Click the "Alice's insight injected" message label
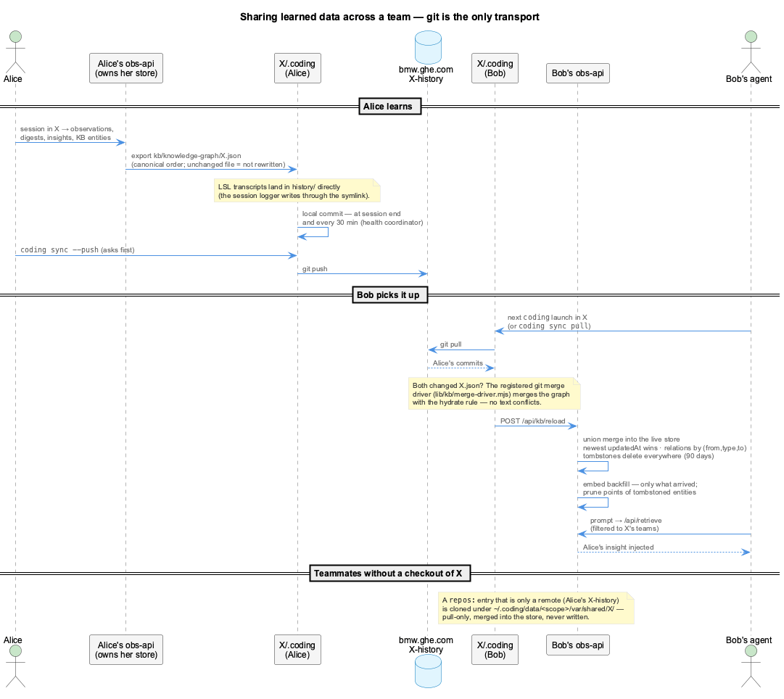This screenshot has height=699, width=784. point(618,547)
